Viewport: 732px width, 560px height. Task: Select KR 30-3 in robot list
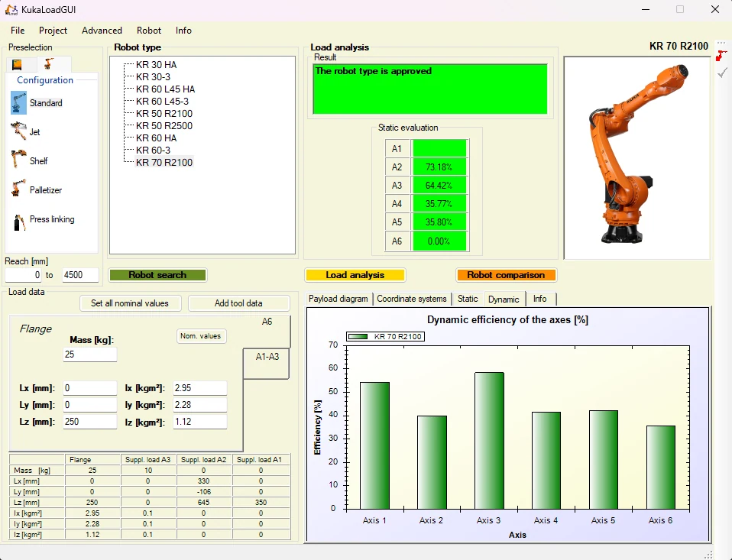(x=153, y=76)
